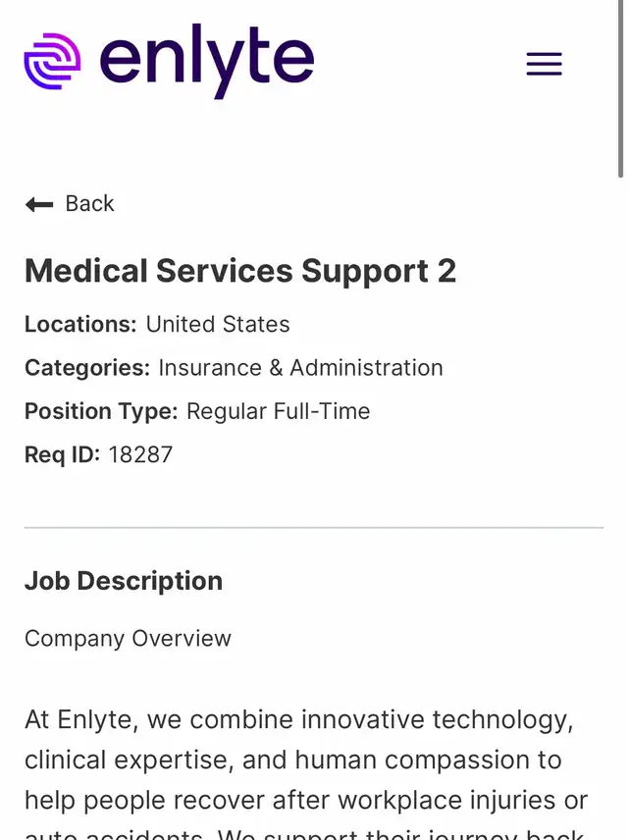This screenshot has width=628, height=840.
Task: Select the United States location value
Action: point(218,325)
